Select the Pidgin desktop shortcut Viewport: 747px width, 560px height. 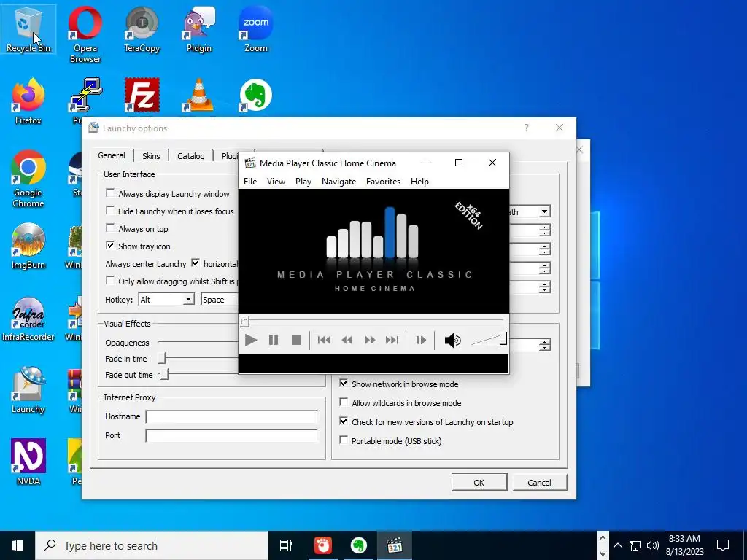coord(198,29)
